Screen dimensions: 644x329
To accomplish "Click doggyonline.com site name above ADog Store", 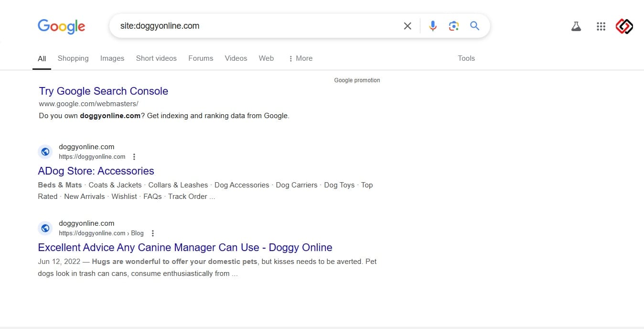I will point(86,147).
